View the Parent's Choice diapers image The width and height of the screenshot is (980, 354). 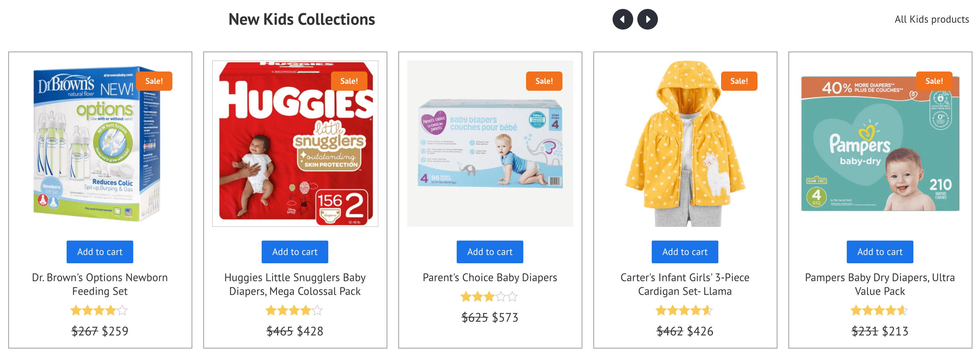(490, 145)
